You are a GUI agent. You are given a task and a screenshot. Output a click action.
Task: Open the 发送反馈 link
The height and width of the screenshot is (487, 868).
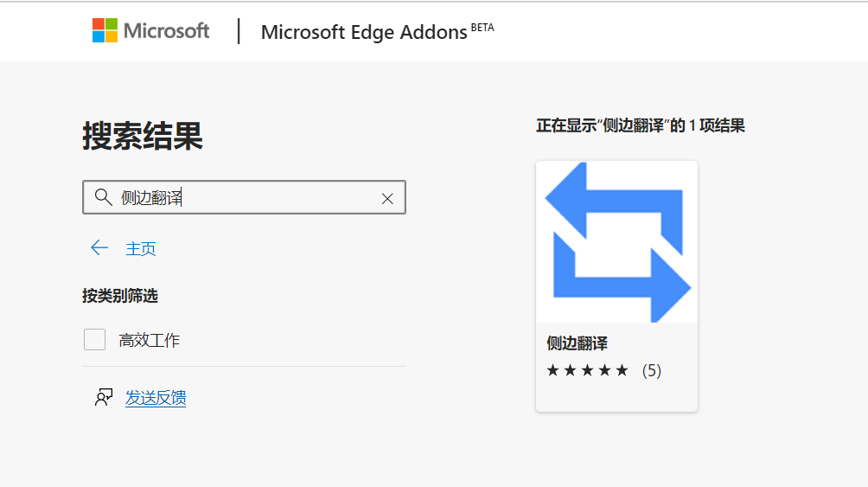[156, 398]
